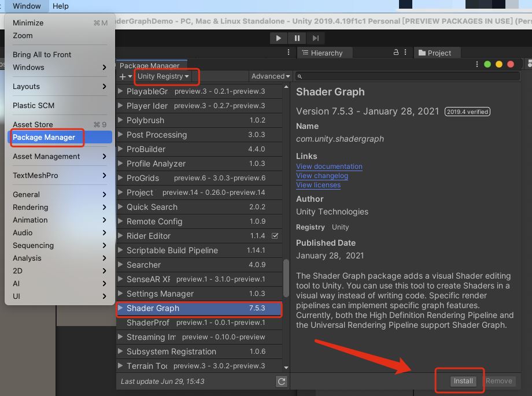Open the Advanced dropdown

[270, 76]
